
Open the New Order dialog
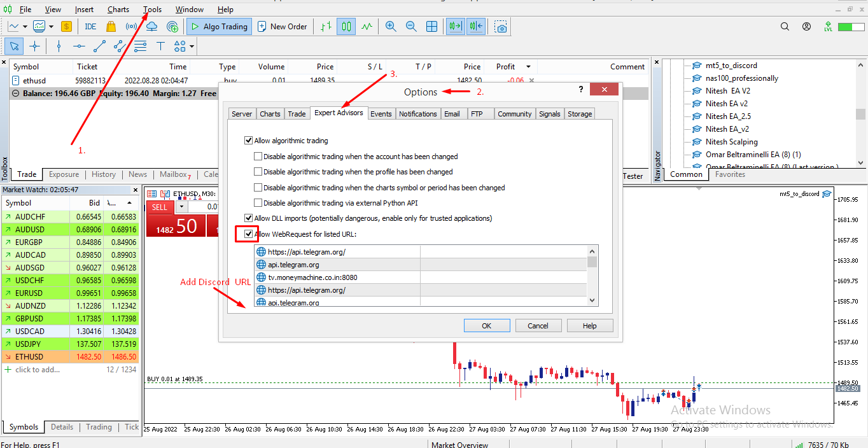pyautogui.click(x=283, y=27)
